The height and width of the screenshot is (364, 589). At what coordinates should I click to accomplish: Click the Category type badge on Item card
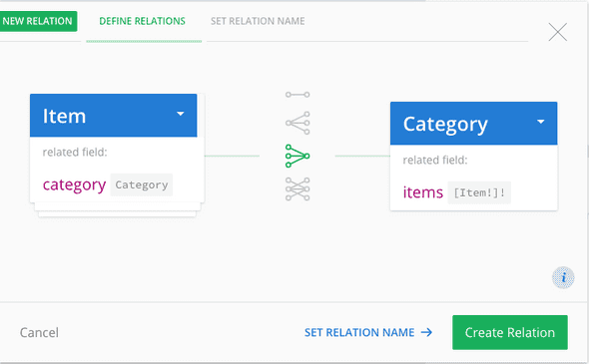142,184
